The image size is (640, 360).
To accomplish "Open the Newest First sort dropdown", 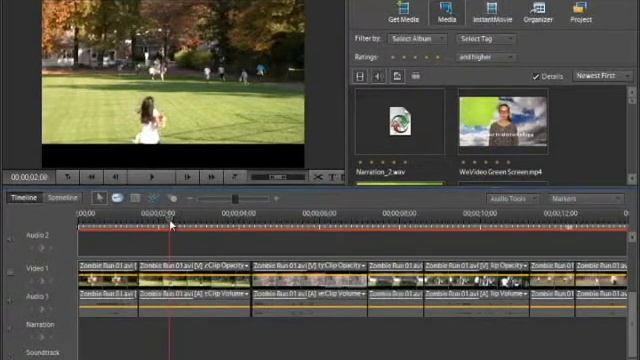I will pyautogui.click(x=603, y=76).
